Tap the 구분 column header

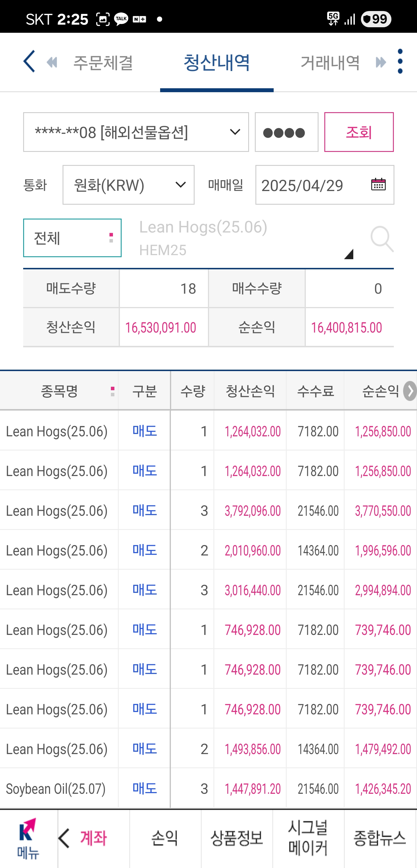tap(145, 391)
